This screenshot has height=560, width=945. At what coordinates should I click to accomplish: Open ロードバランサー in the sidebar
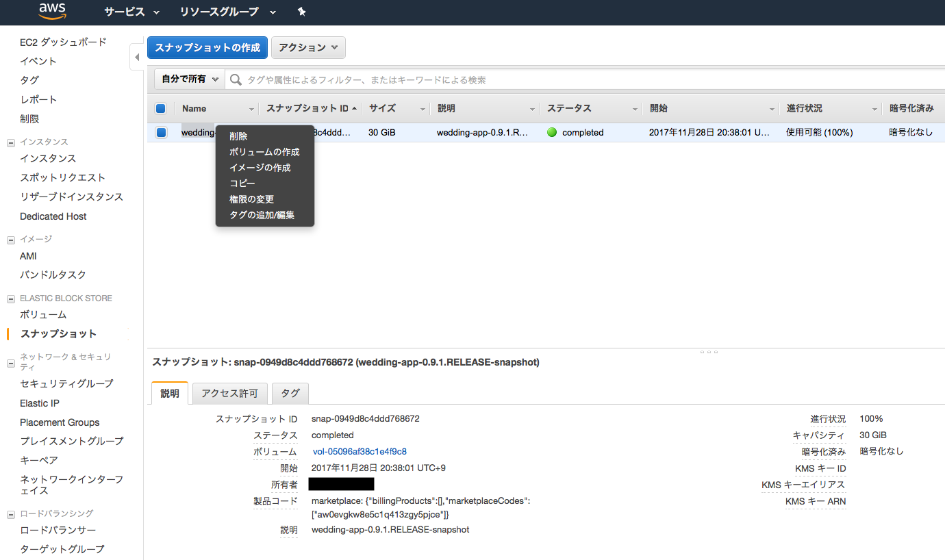point(58,530)
